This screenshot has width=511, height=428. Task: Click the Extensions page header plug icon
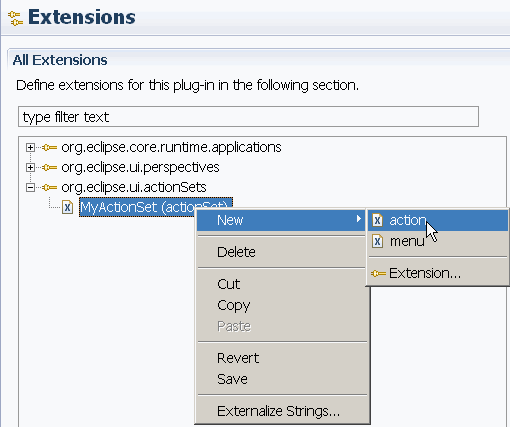15,18
